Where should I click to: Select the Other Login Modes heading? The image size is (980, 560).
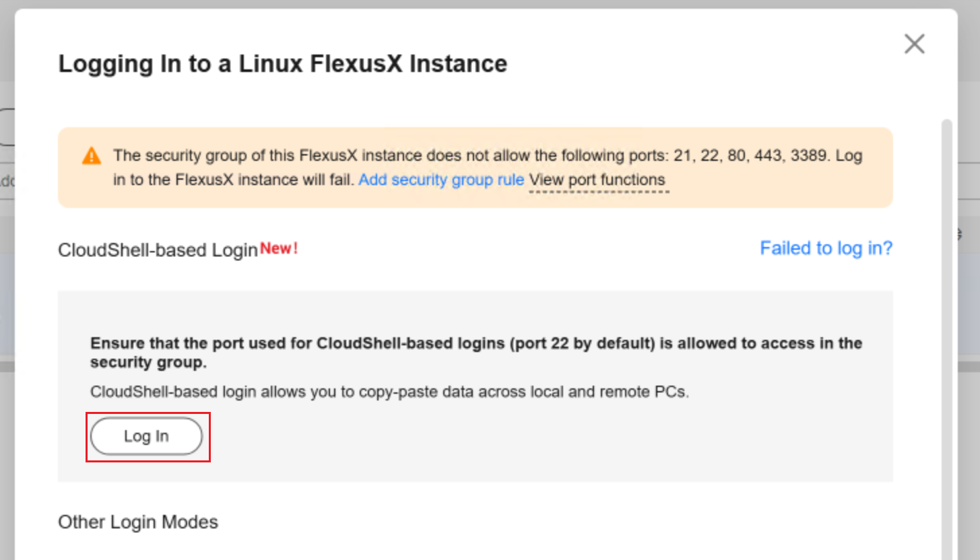click(138, 522)
